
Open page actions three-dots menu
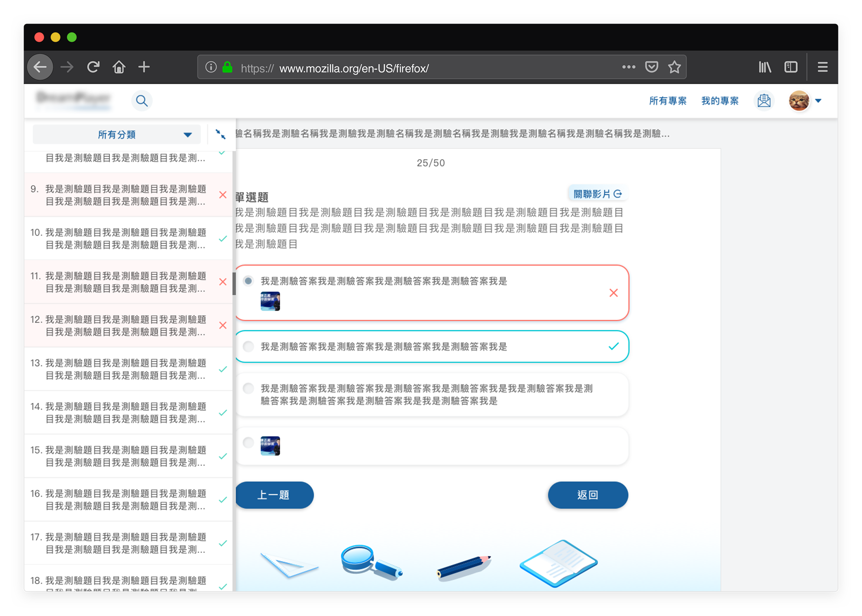(x=629, y=67)
